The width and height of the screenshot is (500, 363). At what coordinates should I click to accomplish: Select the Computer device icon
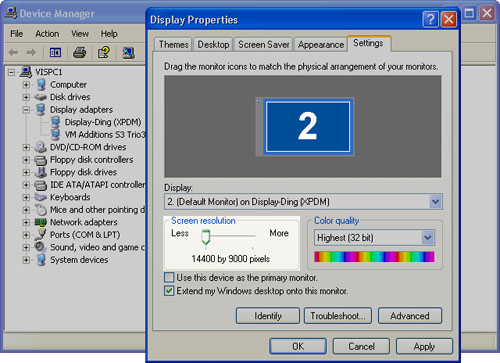point(41,85)
